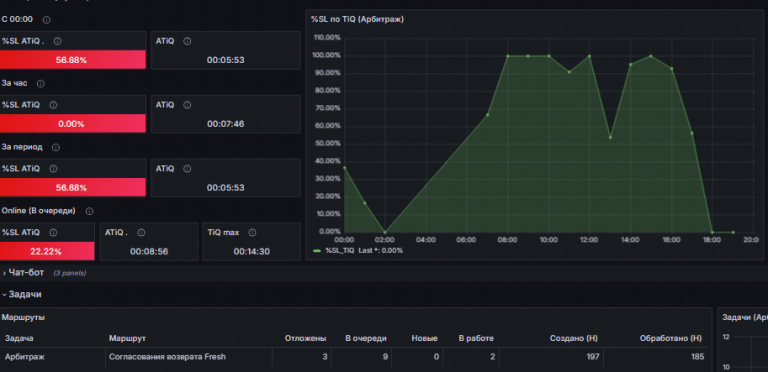Click the green %SL_TiQ legend color marker
The height and width of the screenshot is (372, 768).
tap(317, 251)
